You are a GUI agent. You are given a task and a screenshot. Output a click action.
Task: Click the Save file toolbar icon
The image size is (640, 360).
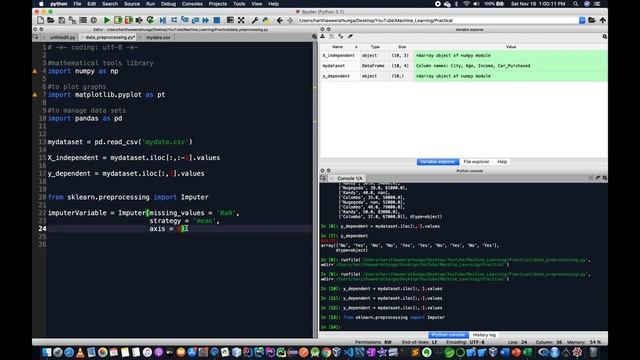coord(62,20)
